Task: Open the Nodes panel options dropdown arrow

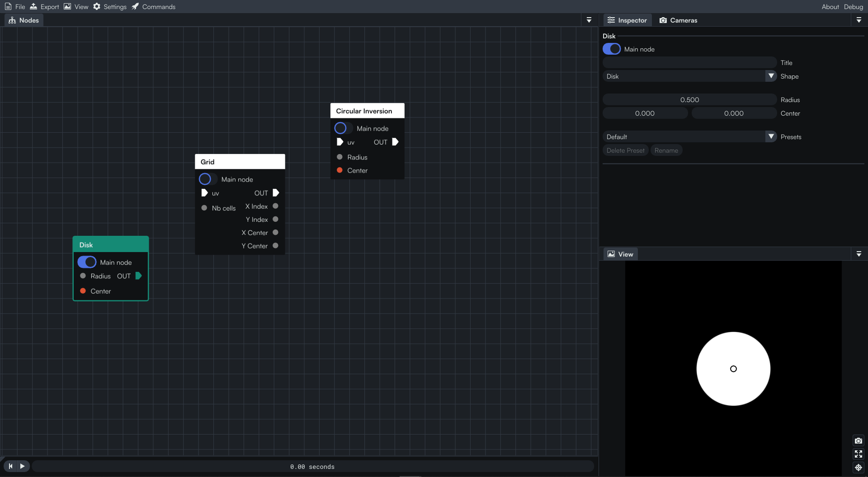Action: 589,20
